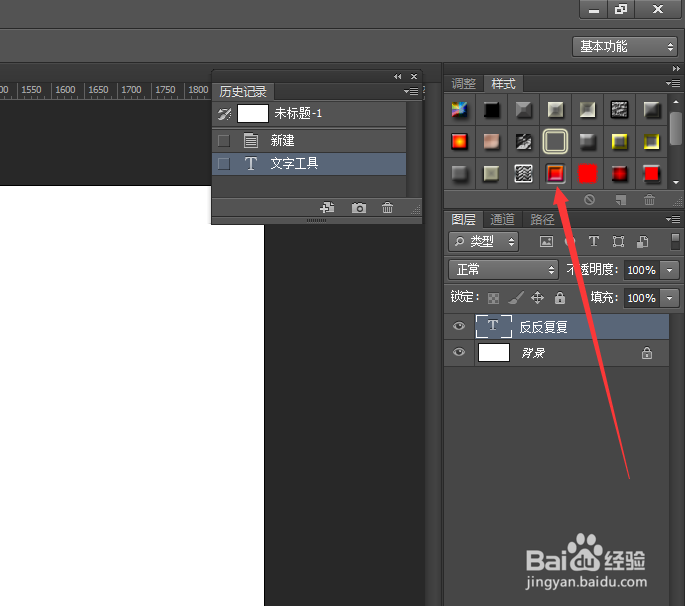Apply the rainbow color burst style
This screenshot has width=685, height=606.
coord(459,110)
